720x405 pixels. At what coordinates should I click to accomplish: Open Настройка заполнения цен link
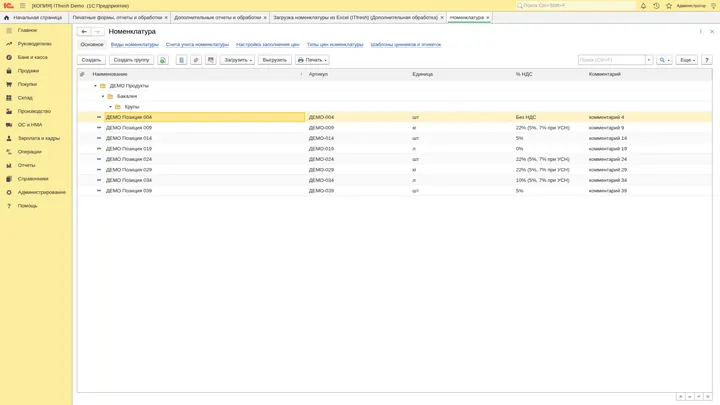[268, 45]
